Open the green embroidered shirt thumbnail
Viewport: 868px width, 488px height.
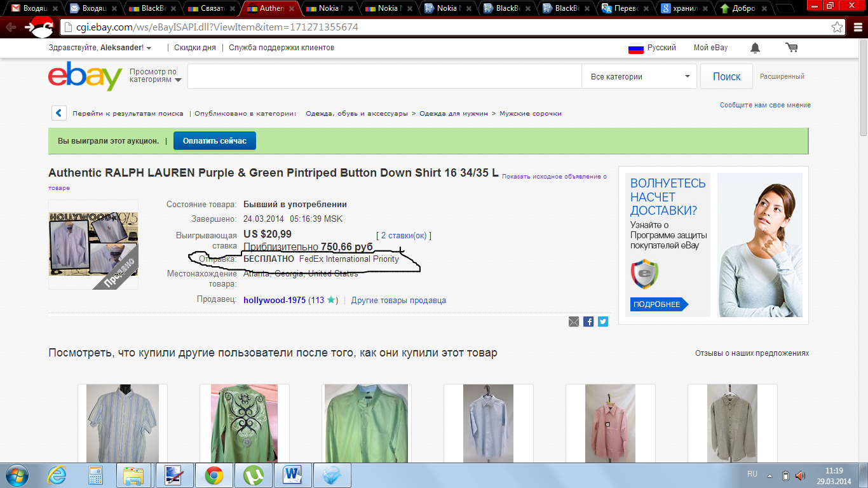pos(244,423)
